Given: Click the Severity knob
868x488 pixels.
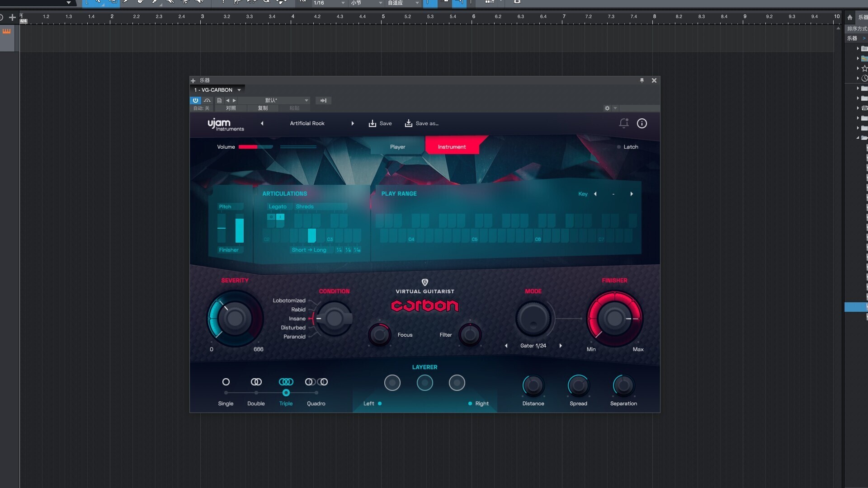Looking at the screenshot, I should tap(235, 319).
